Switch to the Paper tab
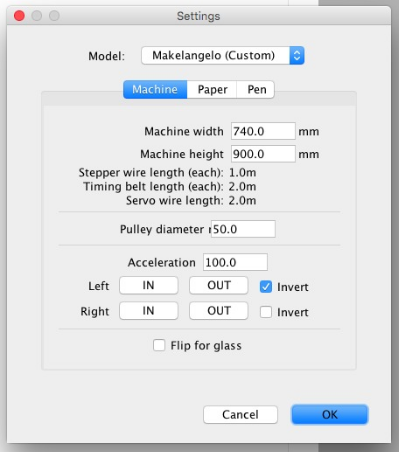 click(x=212, y=89)
